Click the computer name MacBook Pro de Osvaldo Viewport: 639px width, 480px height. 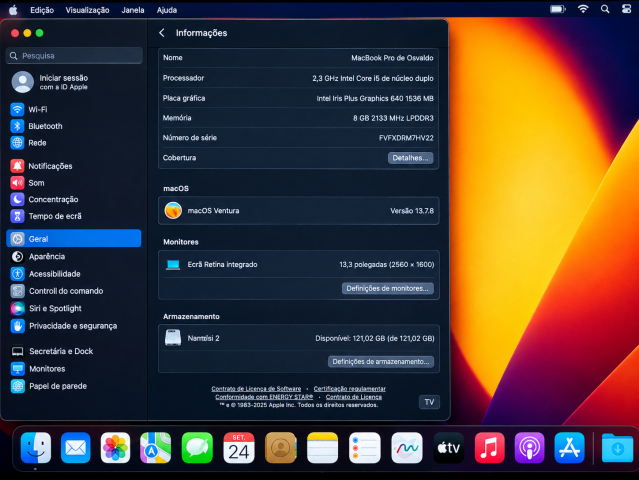click(392, 58)
